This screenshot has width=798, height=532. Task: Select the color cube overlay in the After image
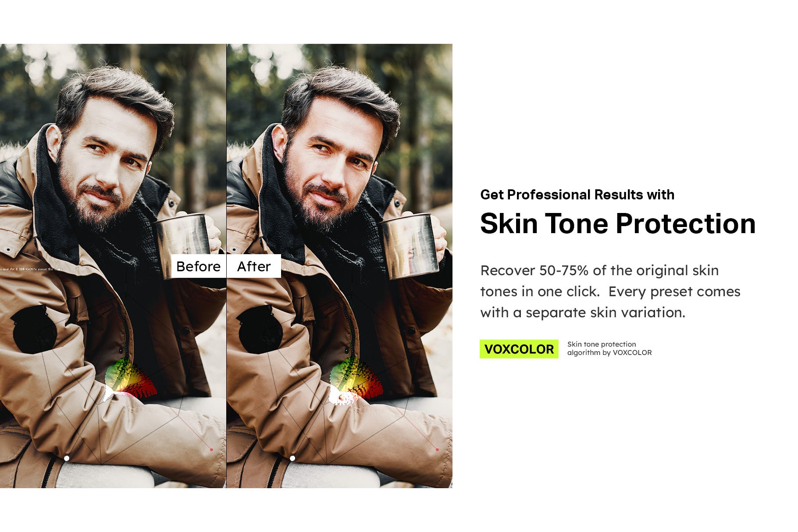click(x=356, y=380)
